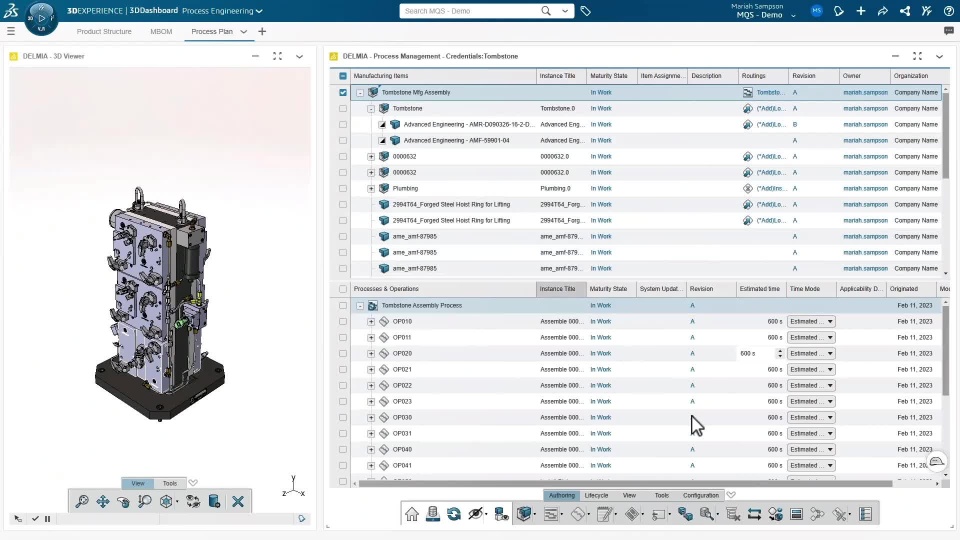This screenshot has width=960, height=540.
Task: Open the chat bubble icon near the top right
Action: tap(949, 31)
